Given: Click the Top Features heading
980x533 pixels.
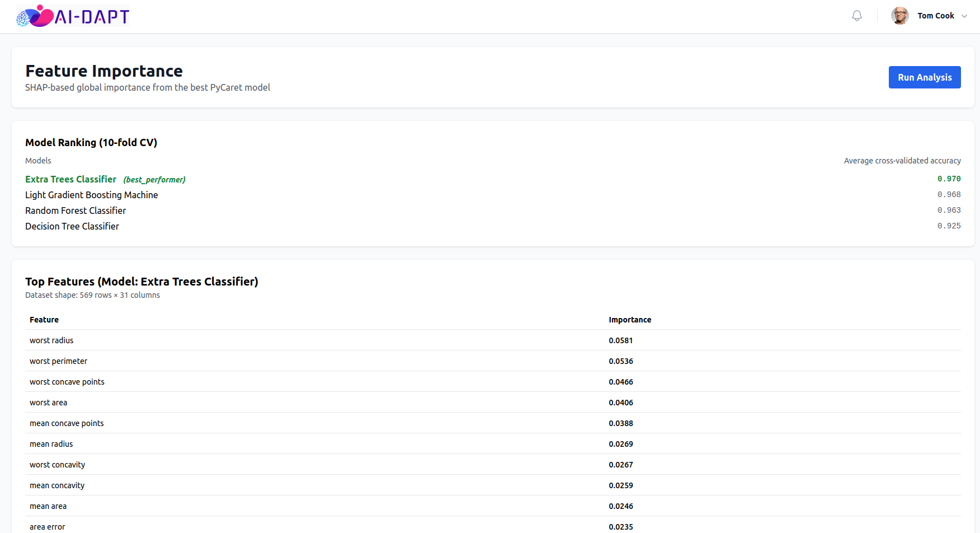Looking at the screenshot, I should click(x=142, y=282).
